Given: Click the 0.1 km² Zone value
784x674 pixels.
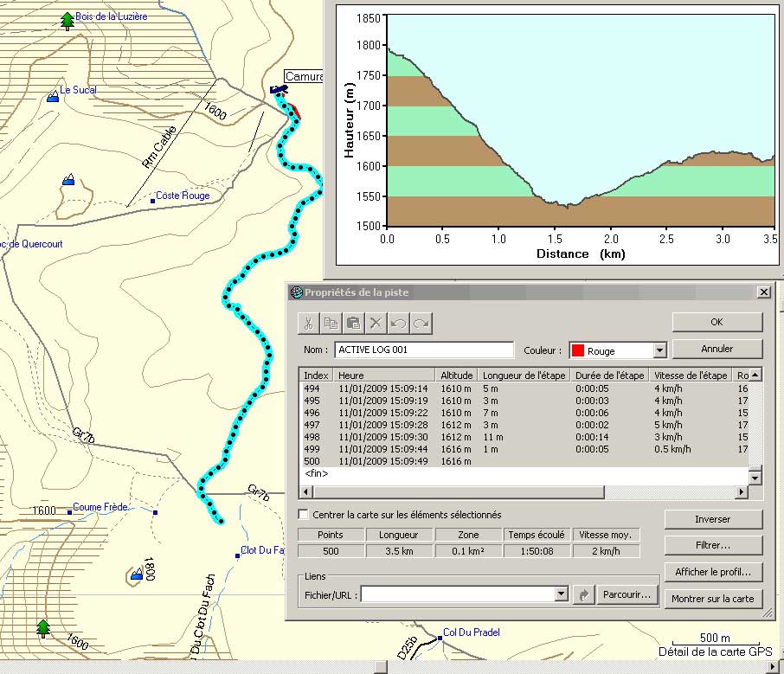Looking at the screenshot, I should [468, 550].
